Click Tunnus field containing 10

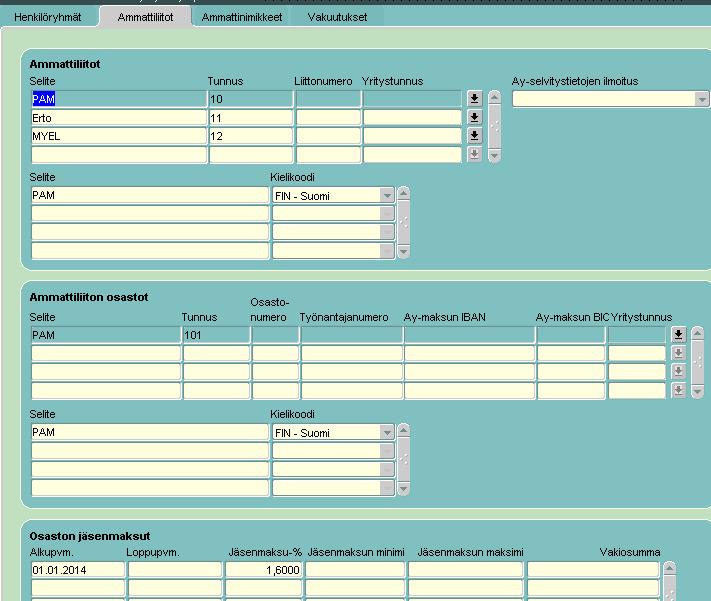pos(251,99)
